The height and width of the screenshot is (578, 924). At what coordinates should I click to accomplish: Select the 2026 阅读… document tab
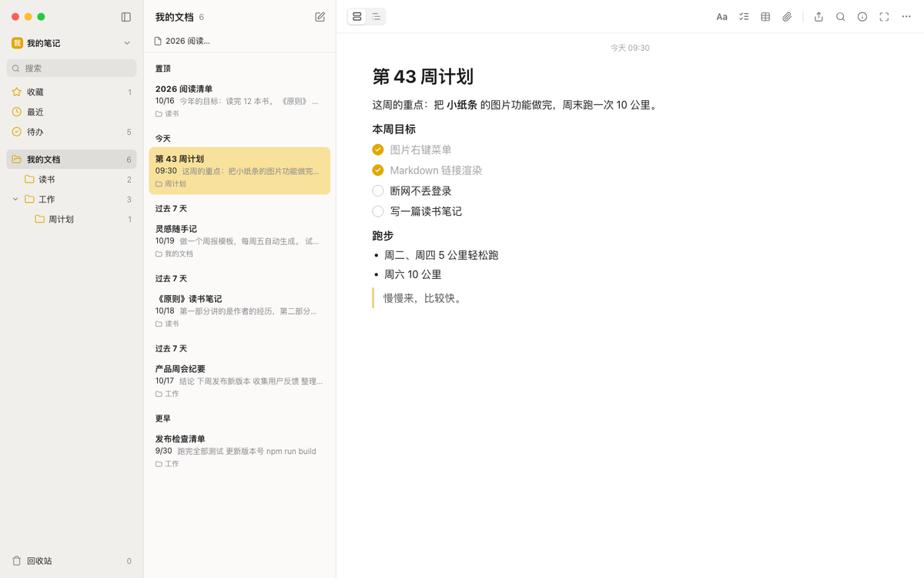click(182, 41)
